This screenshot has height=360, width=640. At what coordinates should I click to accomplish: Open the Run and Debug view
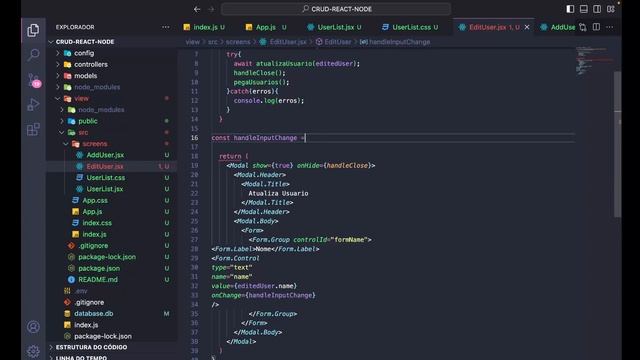[33, 105]
